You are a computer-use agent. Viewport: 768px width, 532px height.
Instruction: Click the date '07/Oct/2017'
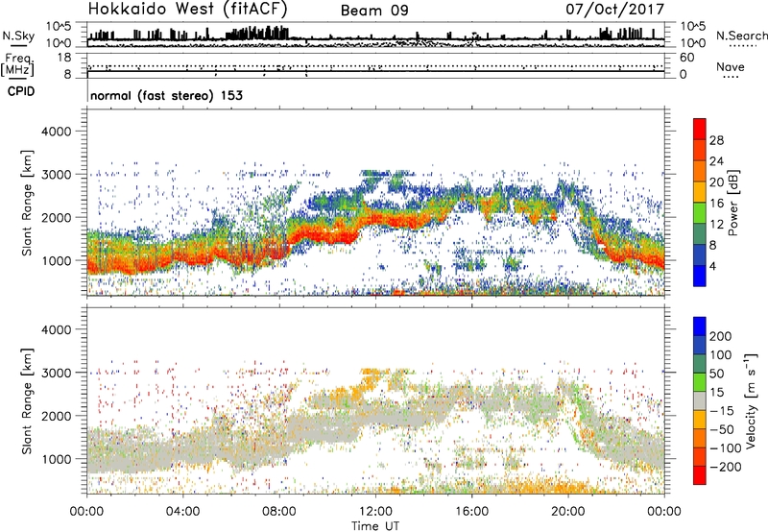(x=615, y=10)
